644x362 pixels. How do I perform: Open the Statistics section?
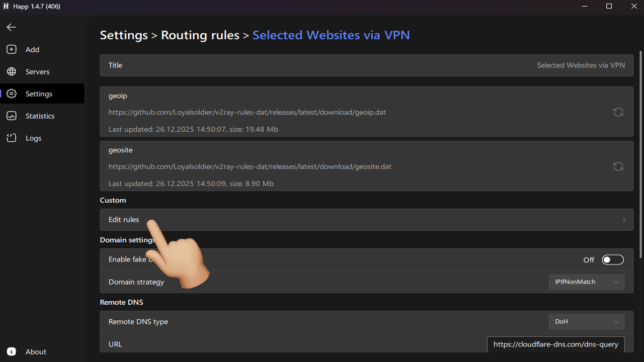40,116
